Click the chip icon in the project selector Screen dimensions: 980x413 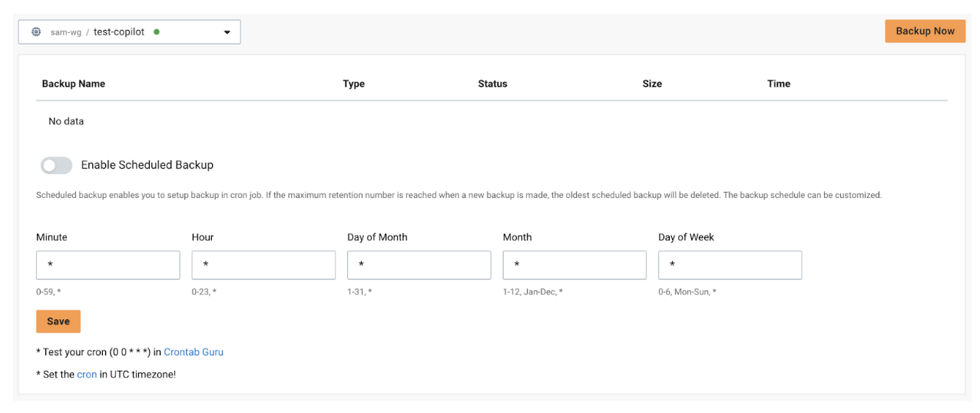pos(36,32)
